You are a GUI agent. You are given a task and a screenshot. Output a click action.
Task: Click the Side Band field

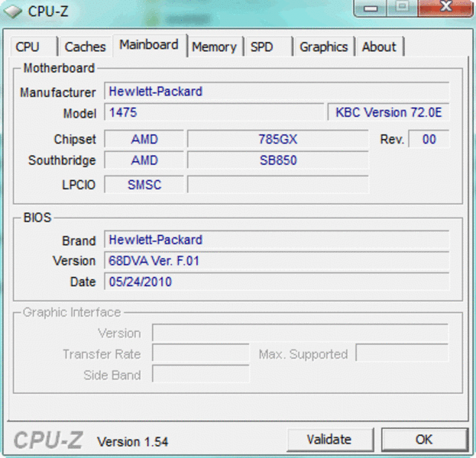(x=201, y=374)
